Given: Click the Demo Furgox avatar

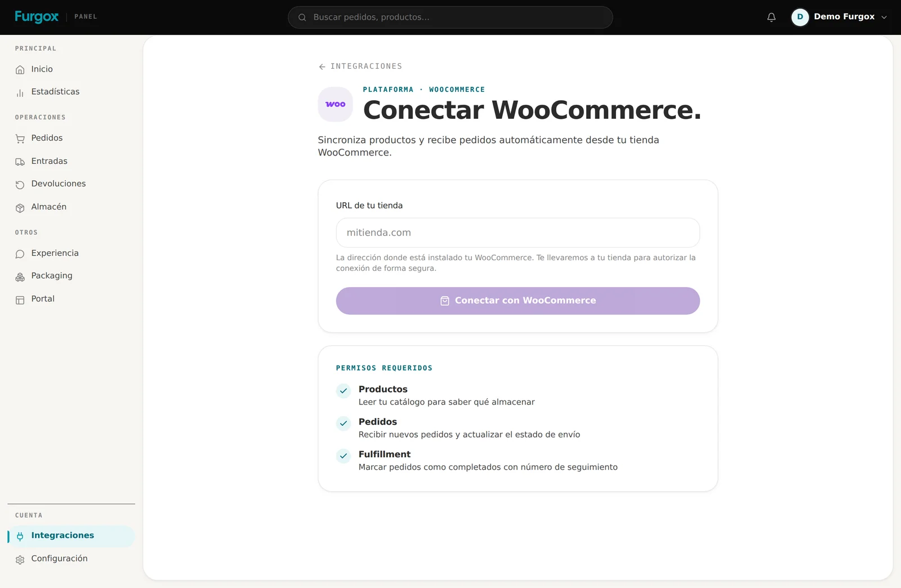Looking at the screenshot, I should click(x=800, y=17).
